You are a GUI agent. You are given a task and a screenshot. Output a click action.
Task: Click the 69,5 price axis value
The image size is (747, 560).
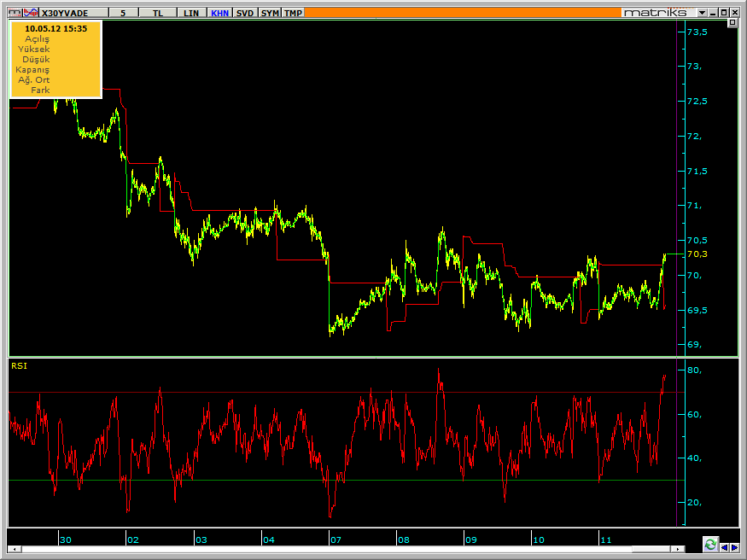coord(697,311)
